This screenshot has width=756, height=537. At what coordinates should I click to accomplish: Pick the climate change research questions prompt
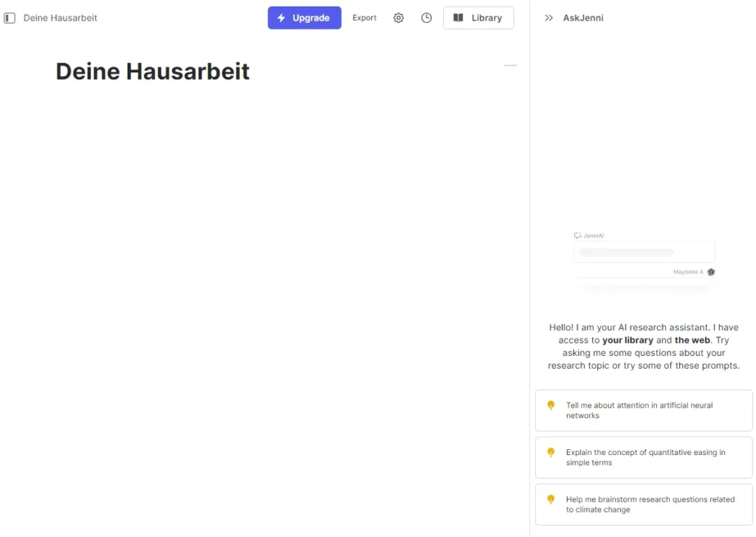644,504
